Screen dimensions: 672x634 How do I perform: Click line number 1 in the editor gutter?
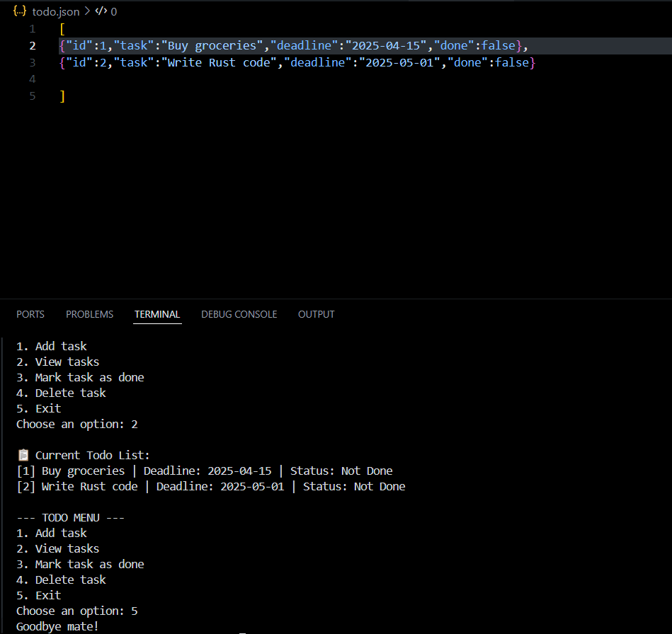coord(32,29)
